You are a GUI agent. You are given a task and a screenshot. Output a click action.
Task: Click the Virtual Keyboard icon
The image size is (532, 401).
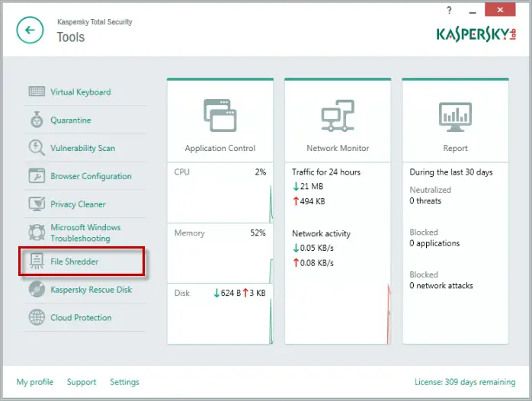[x=37, y=91]
